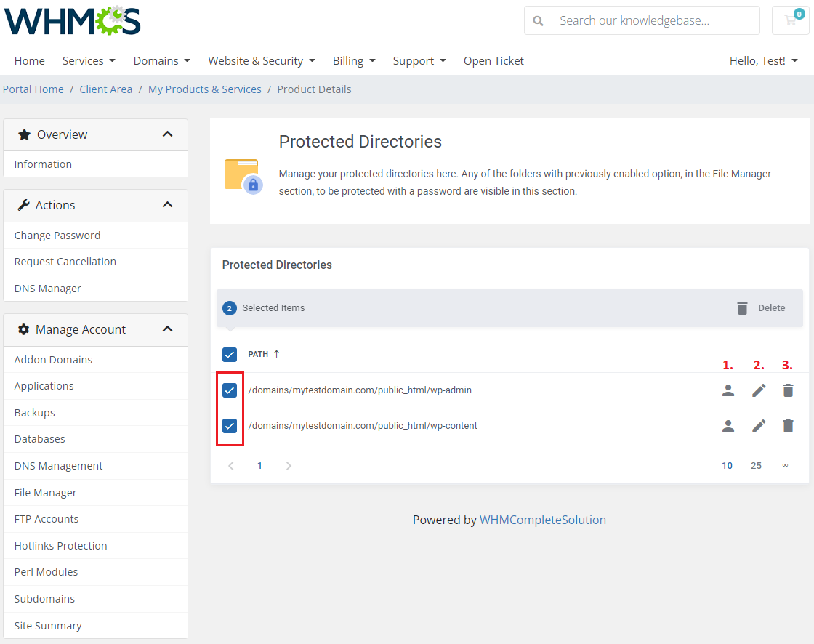Go to Home in the navbar

[30, 61]
